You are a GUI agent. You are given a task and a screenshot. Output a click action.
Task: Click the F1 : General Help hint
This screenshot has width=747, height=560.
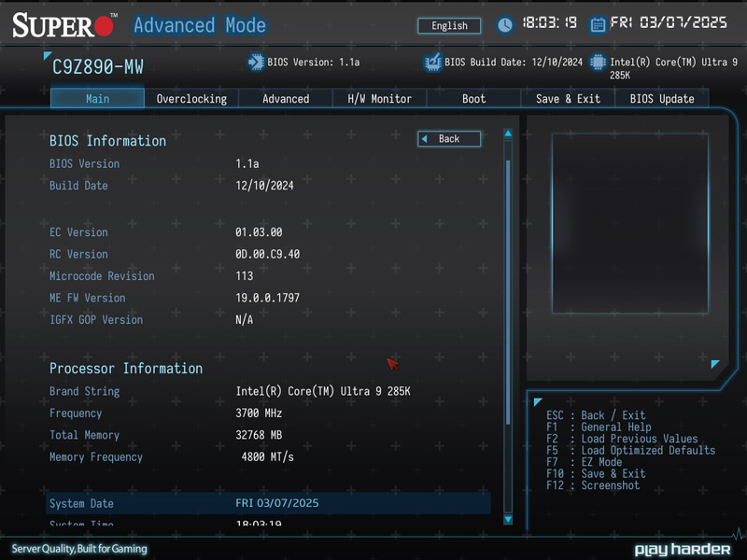(599, 427)
